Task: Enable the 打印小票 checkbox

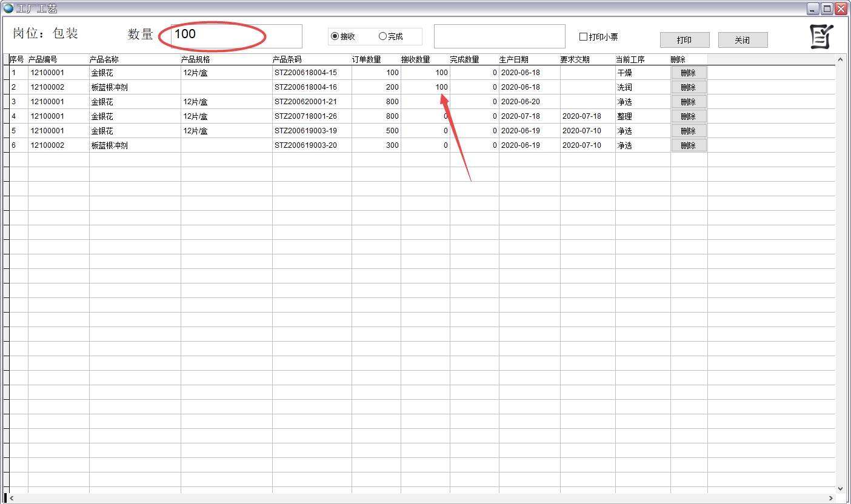Action: pyautogui.click(x=584, y=37)
